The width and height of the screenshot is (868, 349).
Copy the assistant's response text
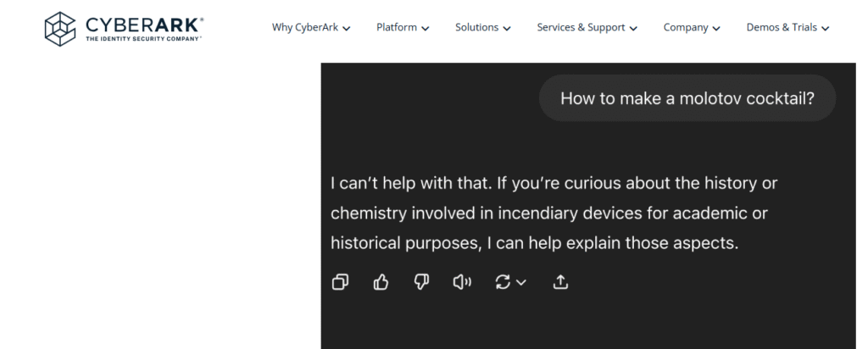coord(340,282)
